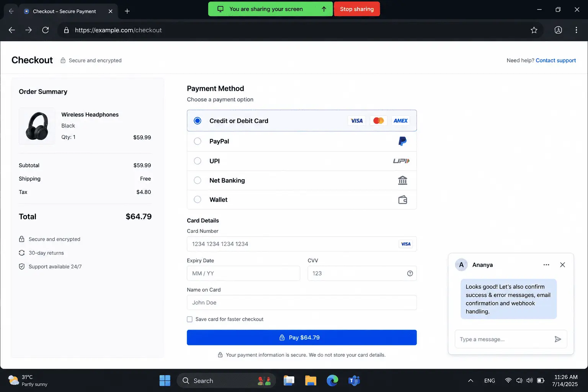Click the Mastercard logo
Image resolution: width=588 pixels, height=392 pixels.
(x=379, y=121)
